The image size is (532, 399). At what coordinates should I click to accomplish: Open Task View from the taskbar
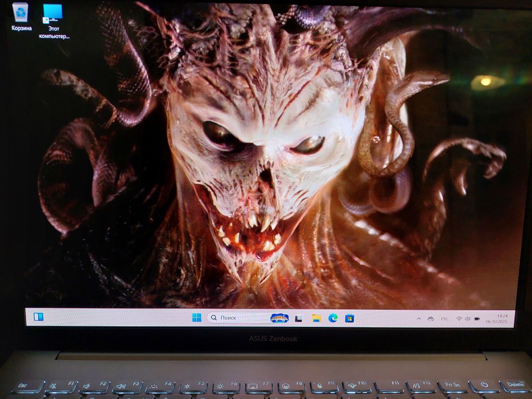point(299,318)
